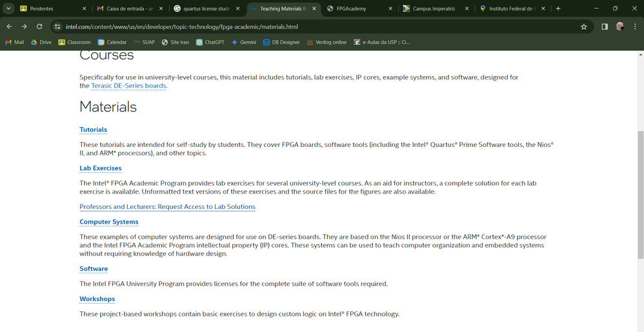Open the Chrome profile avatar
644x332 pixels.
click(x=619, y=26)
